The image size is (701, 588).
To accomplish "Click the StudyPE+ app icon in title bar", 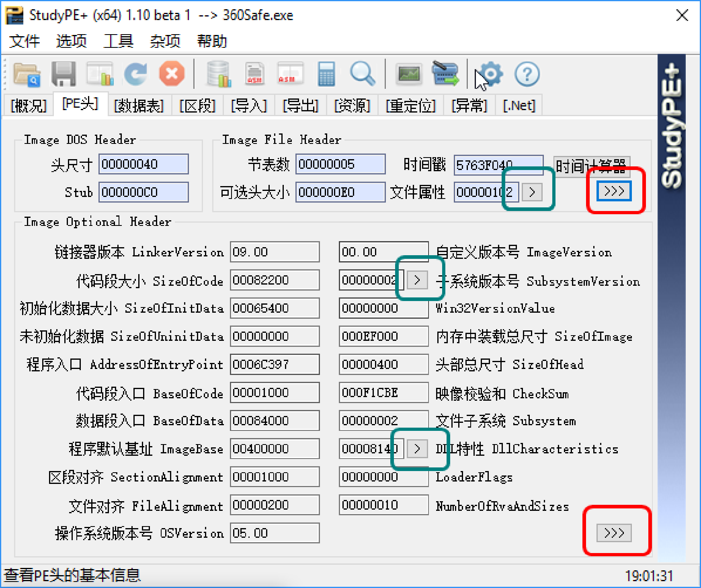I will pyautogui.click(x=14, y=16).
